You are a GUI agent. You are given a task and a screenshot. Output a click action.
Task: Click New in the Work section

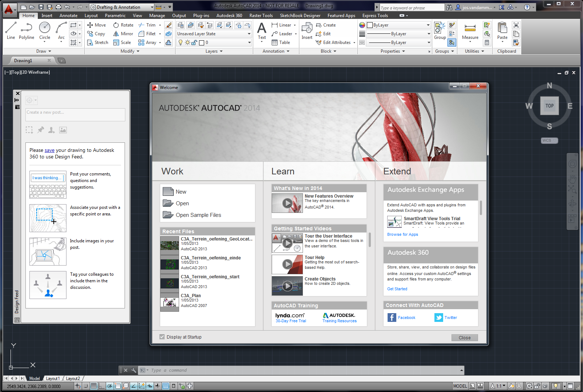(174, 191)
